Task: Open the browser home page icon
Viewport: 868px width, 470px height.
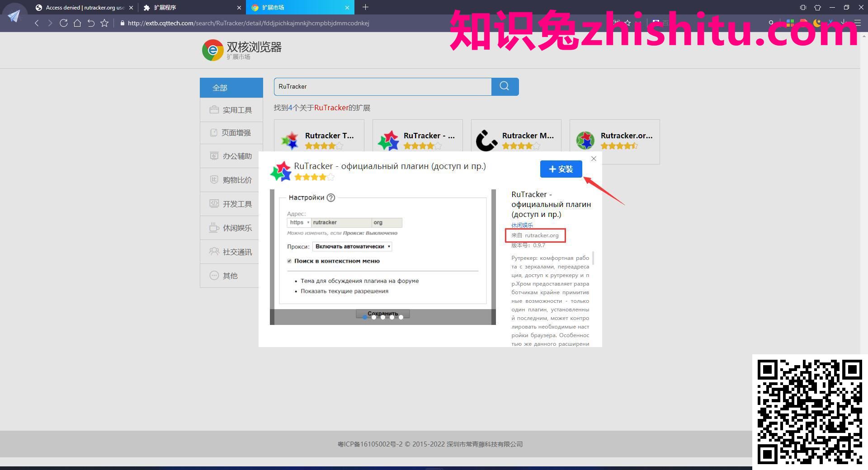Action: (x=77, y=23)
